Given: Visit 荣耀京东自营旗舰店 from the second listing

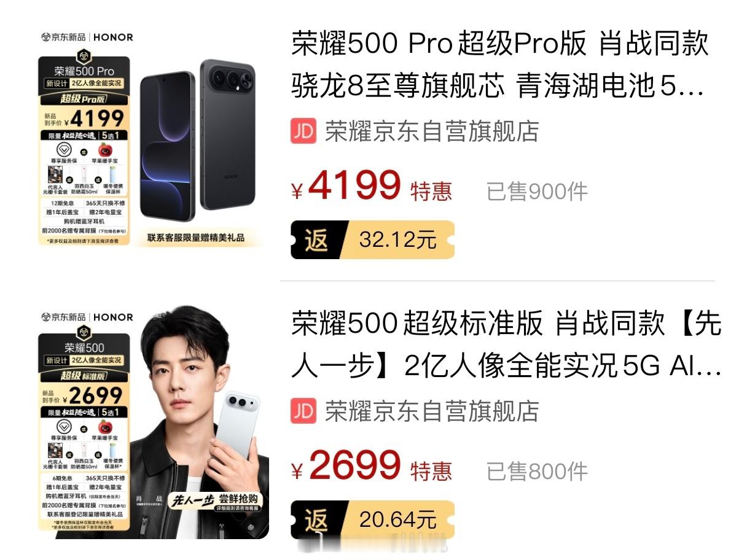Looking at the screenshot, I should (432, 411).
